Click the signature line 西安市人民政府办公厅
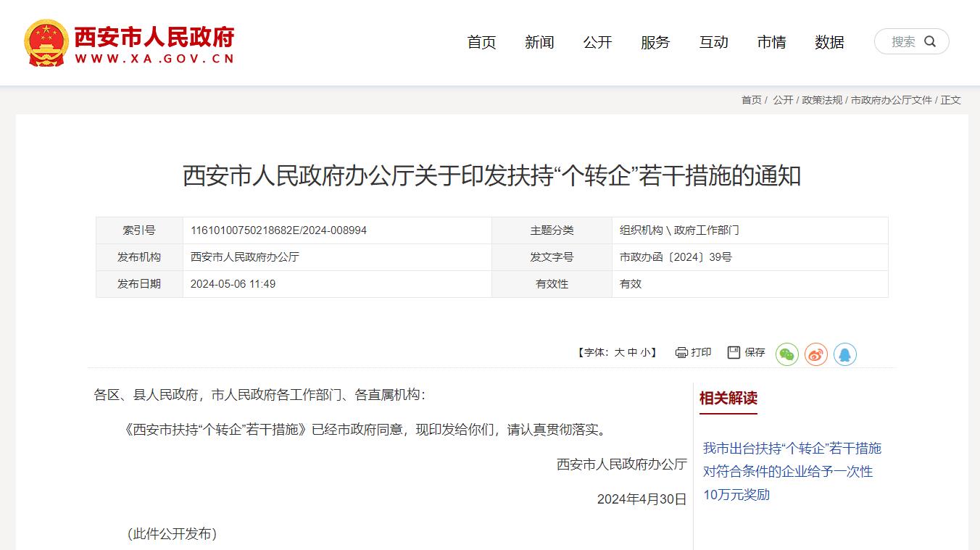 pos(621,464)
